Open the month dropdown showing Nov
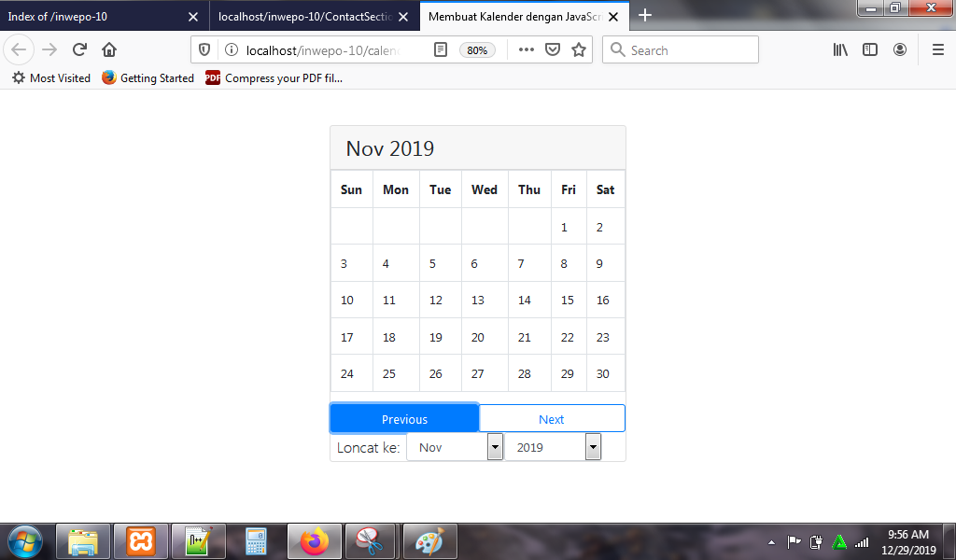The image size is (956, 560). pyautogui.click(x=455, y=447)
